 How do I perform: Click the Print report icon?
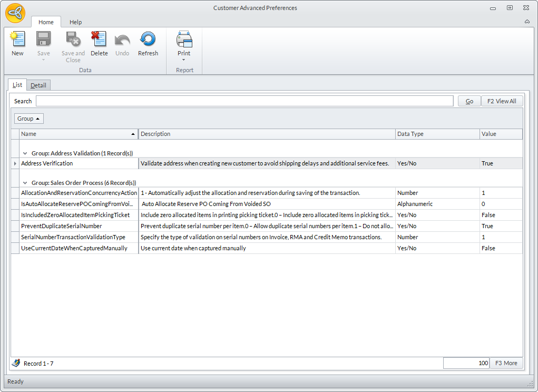click(x=184, y=40)
